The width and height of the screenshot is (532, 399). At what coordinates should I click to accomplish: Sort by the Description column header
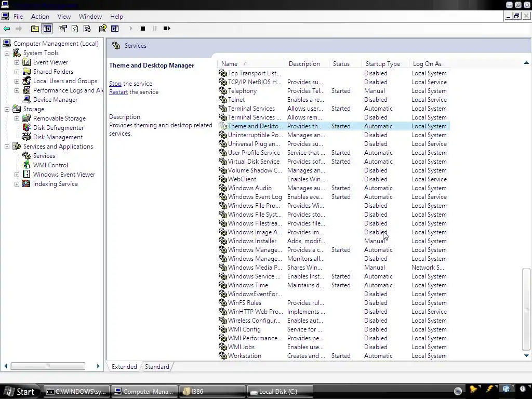point(307,64)
